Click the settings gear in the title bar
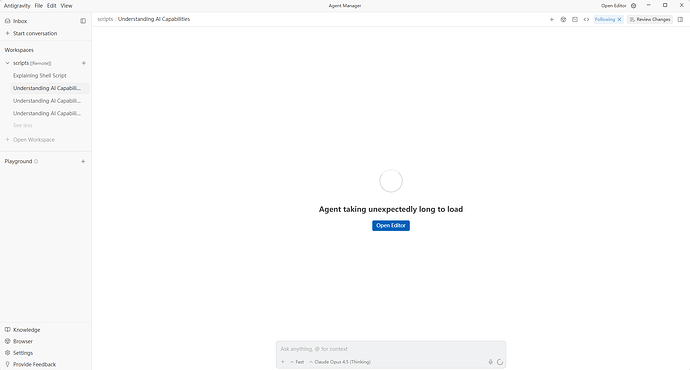690x370 pixels. click(x=634, y=6)
